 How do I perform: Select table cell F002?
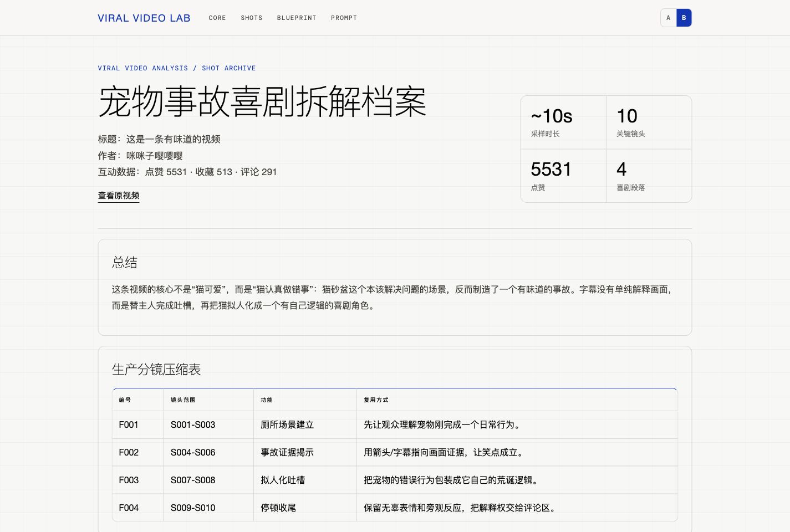click(138, 453)
